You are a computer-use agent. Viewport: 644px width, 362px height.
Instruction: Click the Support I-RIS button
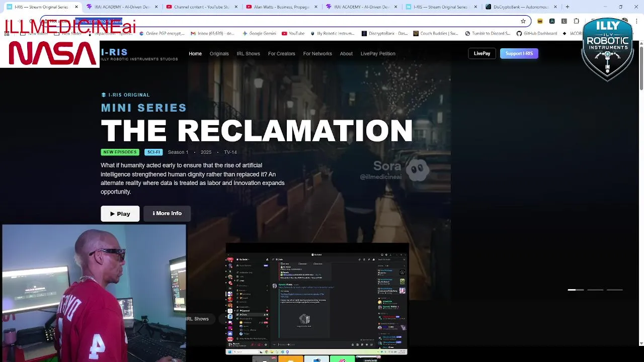pyautogui.click(x=519, y=53)
